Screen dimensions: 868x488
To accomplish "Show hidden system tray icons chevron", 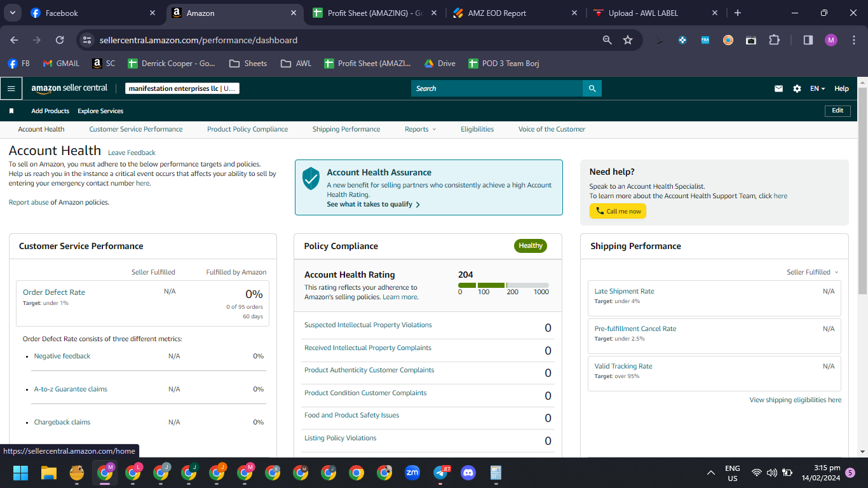I will pos(711,473).
